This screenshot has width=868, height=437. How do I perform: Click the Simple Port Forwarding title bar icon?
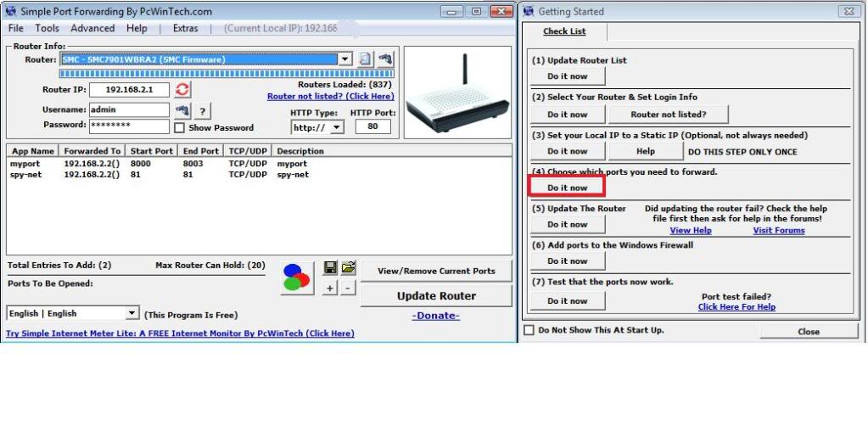pos(10,11)
